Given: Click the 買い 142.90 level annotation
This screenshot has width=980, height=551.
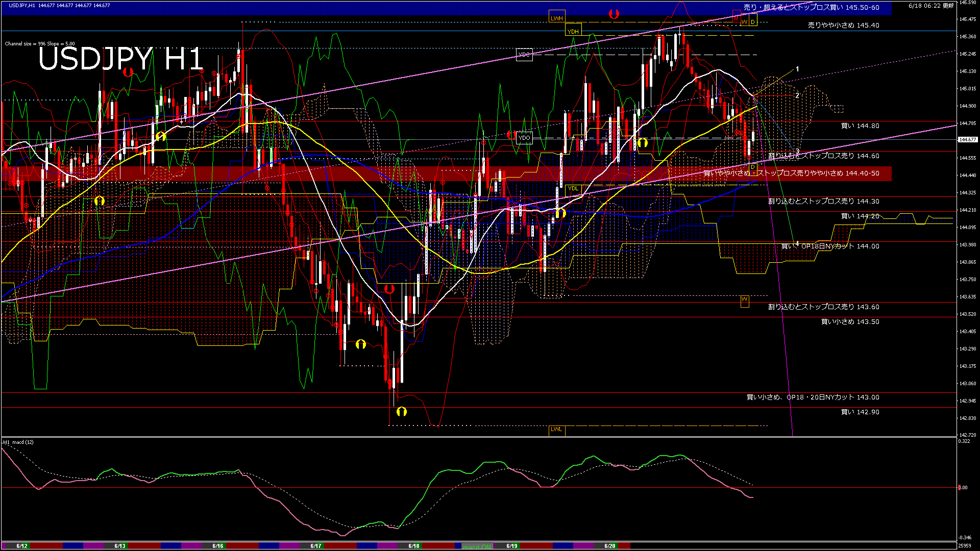Looking at the screenshot, I should pos(860,412).
